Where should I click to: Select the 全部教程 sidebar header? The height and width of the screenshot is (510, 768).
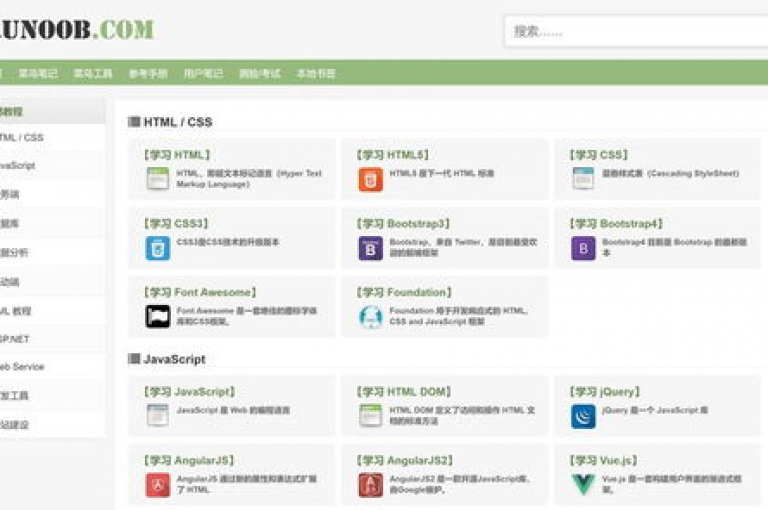pyautogui.click(x=52, y=111)
